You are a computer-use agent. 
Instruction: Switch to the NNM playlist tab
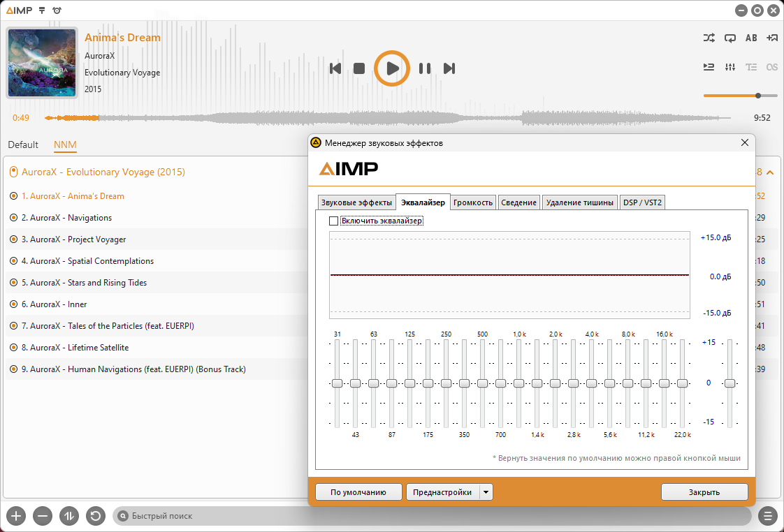65,145
